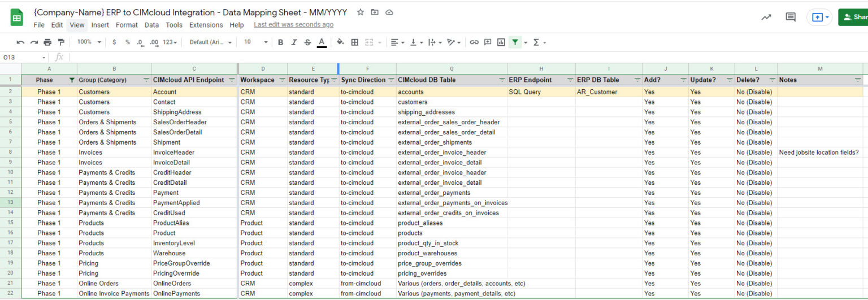Star the document
This screenshot has width=868, height=300.
(361, 12)
